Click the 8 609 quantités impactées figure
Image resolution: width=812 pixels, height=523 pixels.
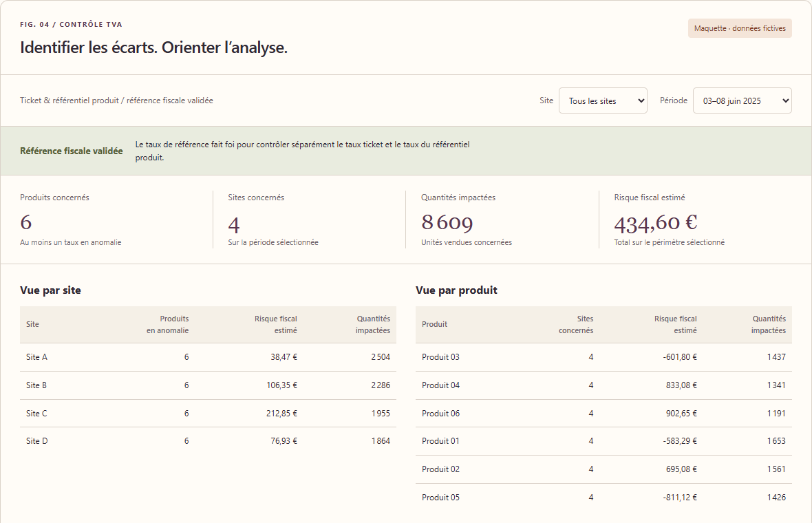(x=447, y=223)
